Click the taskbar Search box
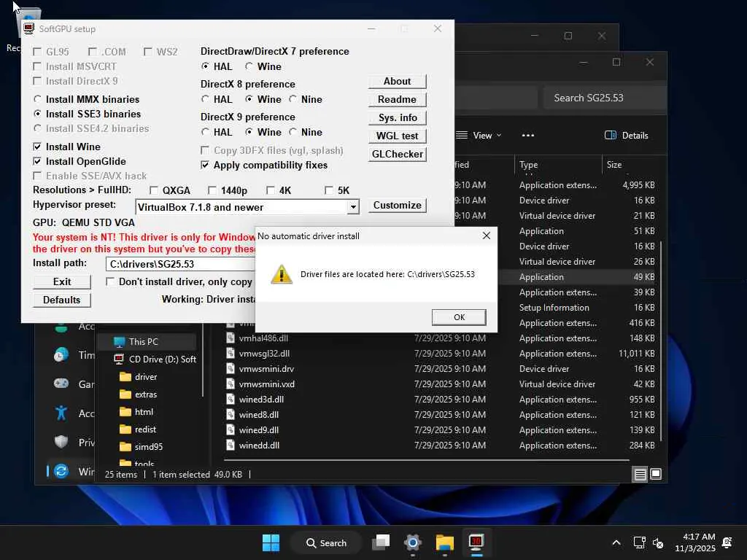 pyautogui.click(x=327, y=542)
